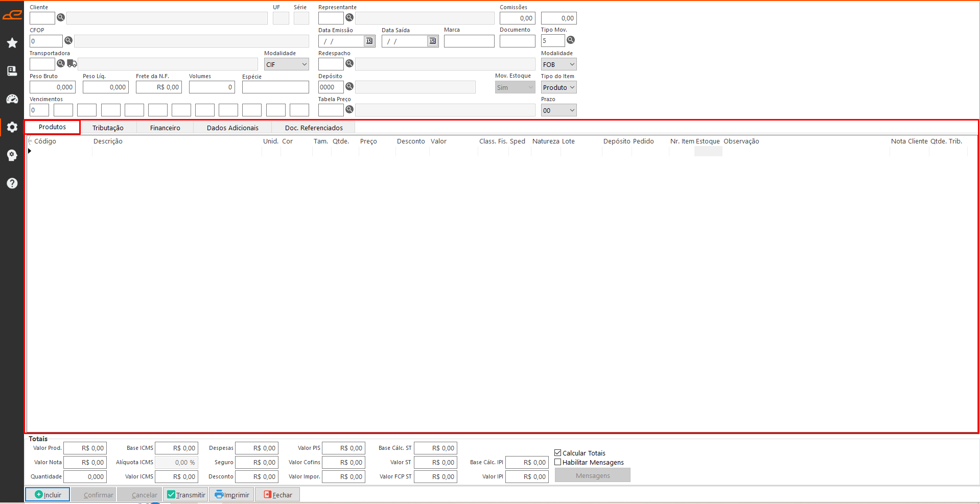
Task: Open the settings gear in sidebar
Action: coord(12,127)
